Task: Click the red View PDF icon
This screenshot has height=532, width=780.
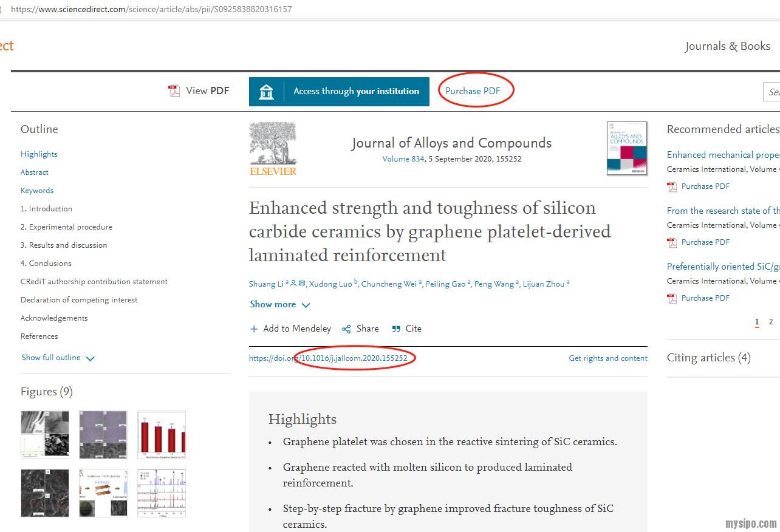Action: click(174, 90)
